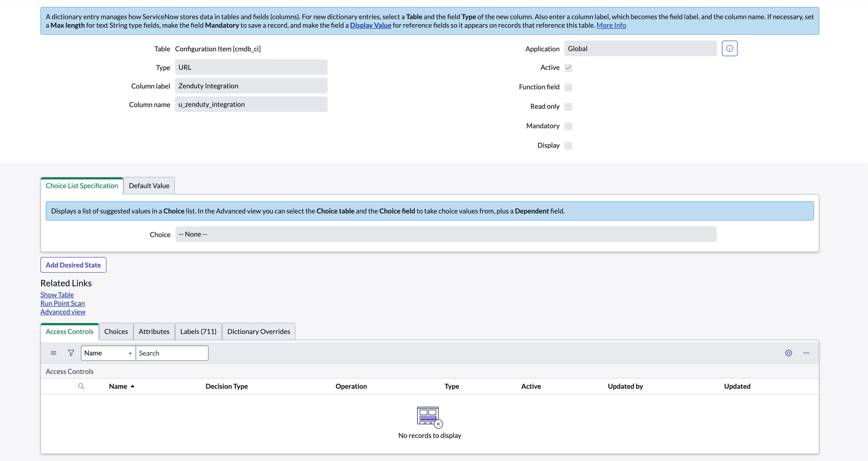Image resolution: width=868 pixels, height=461 pixels.
Task: Open list personalization gear icon
Action: (x=789, y=353)
